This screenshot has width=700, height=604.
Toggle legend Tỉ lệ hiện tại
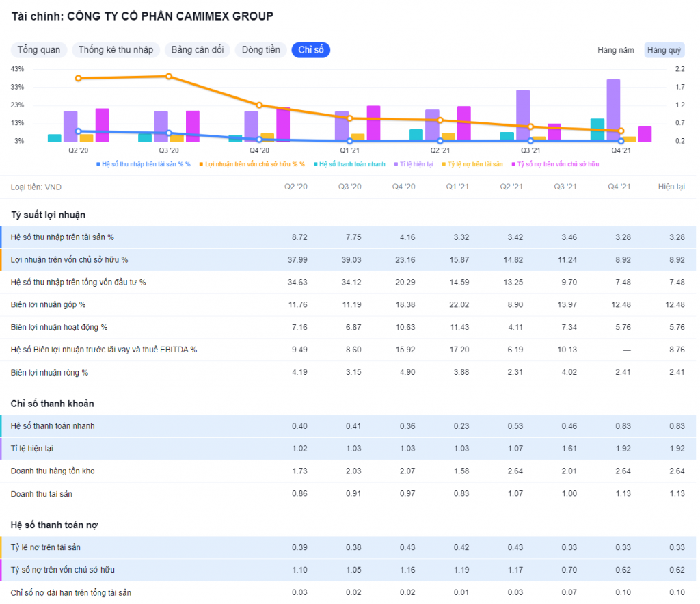(x=414, y=164)
